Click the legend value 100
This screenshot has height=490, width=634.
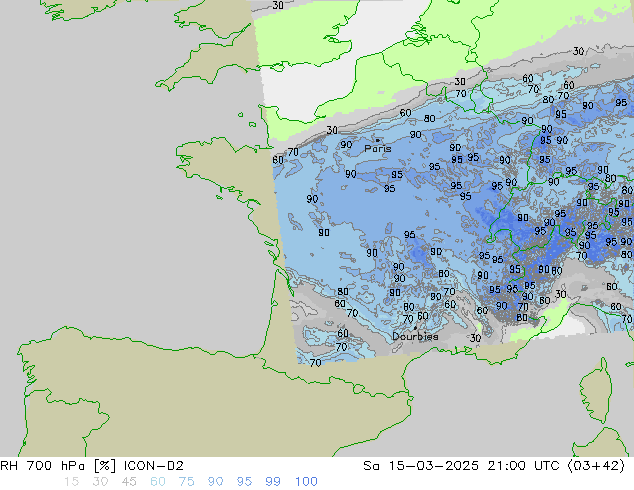point(306,482)
